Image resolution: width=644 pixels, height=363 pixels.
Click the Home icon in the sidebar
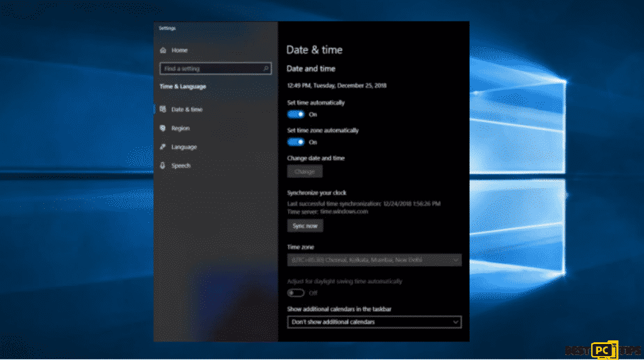tap(164, 50)
